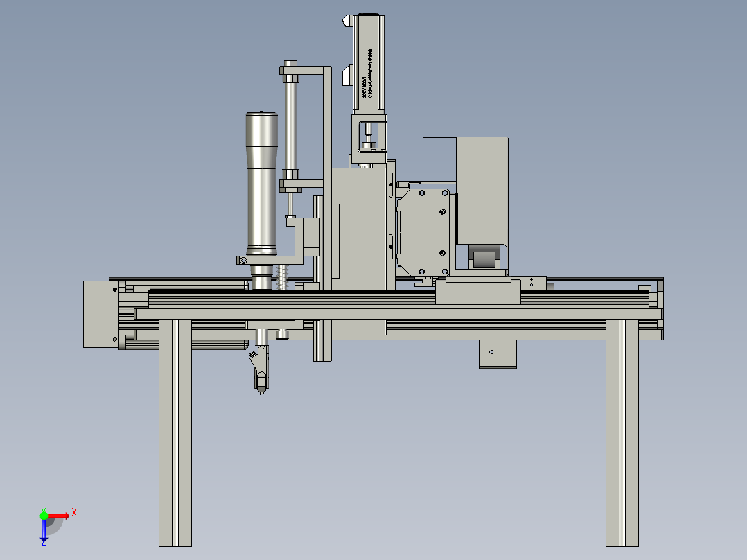This screenshot has height=560, width=747.
Task: Select the top servo motor with rating label
Action: [x=368, y=63]
